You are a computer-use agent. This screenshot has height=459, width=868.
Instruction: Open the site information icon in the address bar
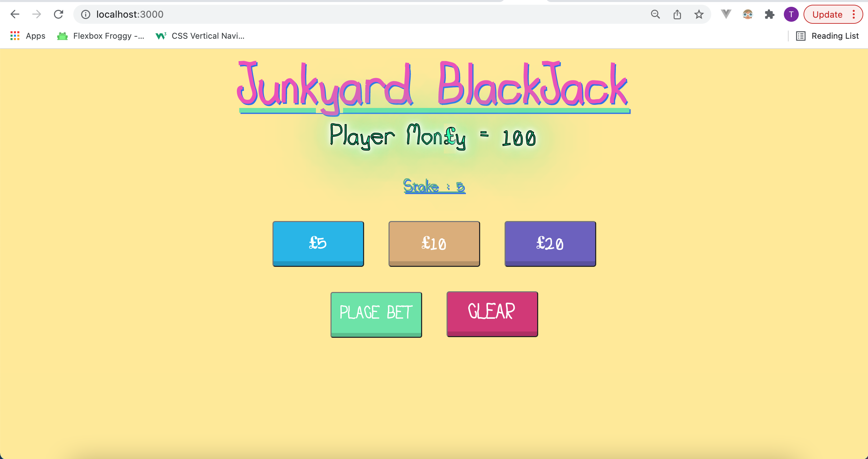point(85,14)
